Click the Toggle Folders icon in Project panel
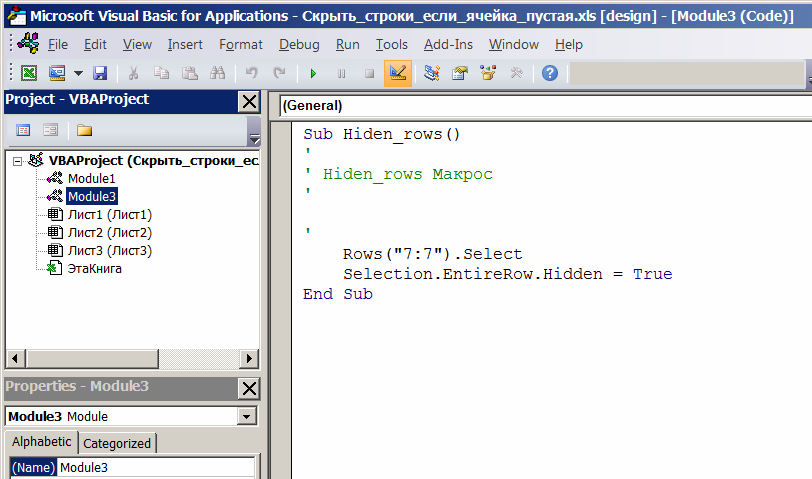The width and height of the screenshot is (812, 479). point(84,130)
